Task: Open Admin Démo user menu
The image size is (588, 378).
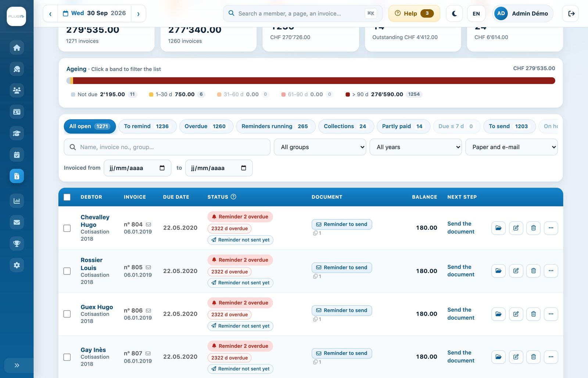Action: point(523,14)
